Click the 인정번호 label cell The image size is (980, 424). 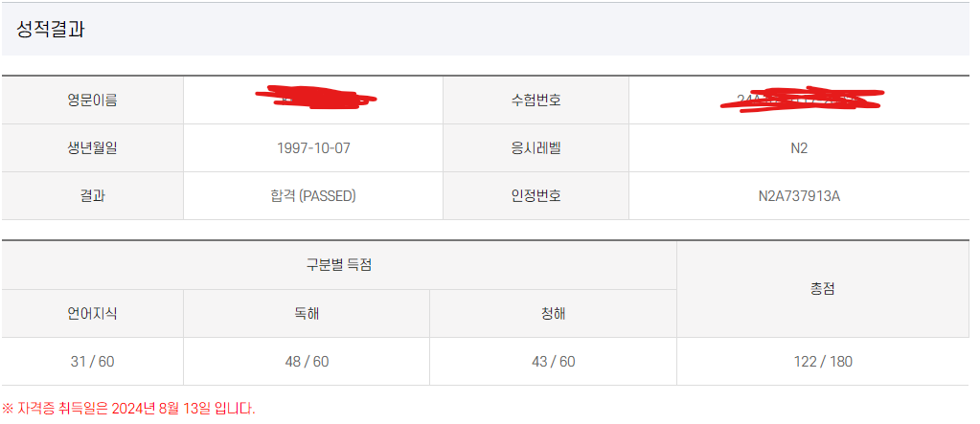(536, 196)
